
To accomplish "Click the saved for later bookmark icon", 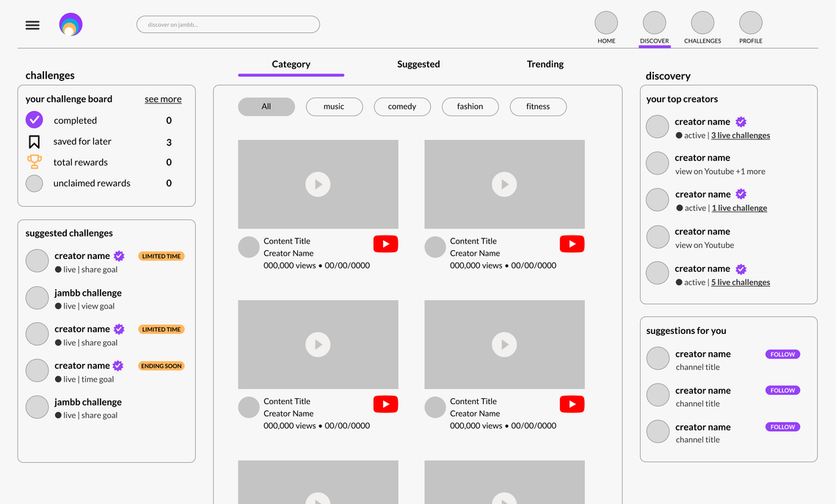I will [x=34, y=142].
